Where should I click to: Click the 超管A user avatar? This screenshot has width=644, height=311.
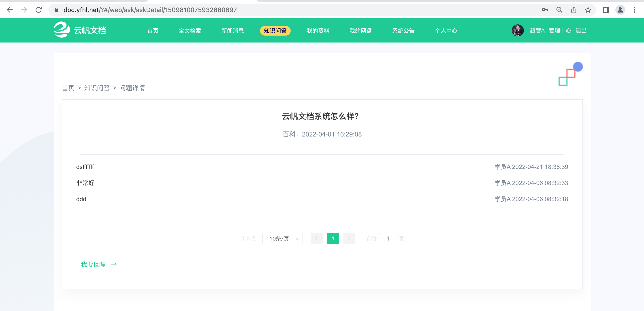[518, 30]
